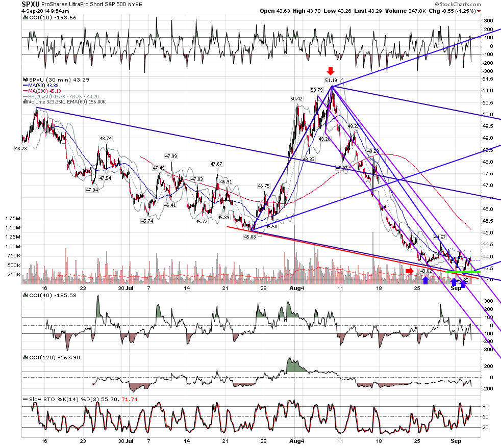Click the 50.79 price label
Image resolution: width=501 pixels, height=448 pixels.
pyautogui.click(x=317, y=90)
